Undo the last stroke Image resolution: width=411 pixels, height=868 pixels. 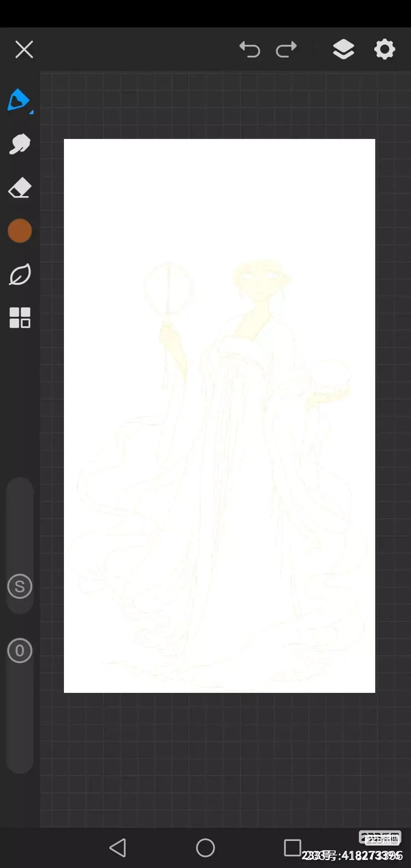250,49
